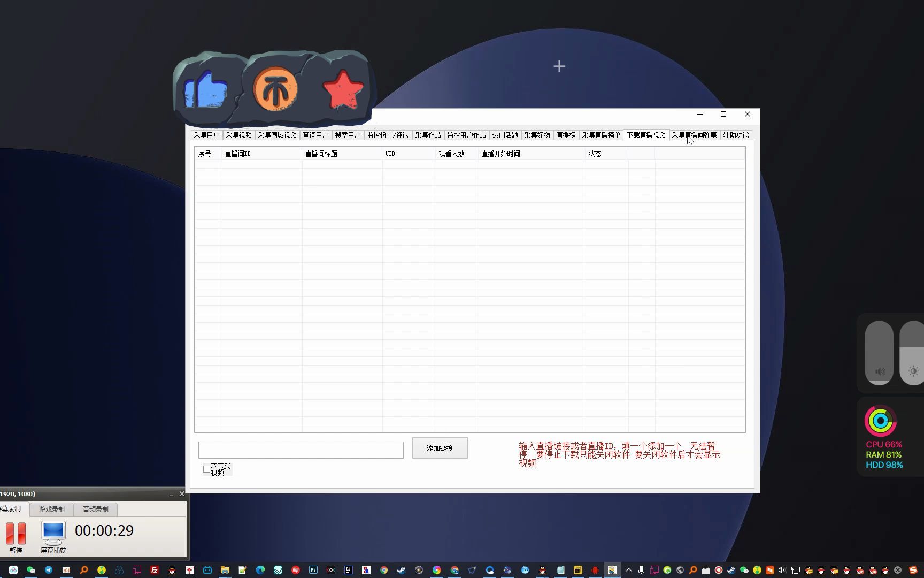Open Sogou input method tray icon
This screenshot has width=924, height=578.
pyautogui.click(x=913, y=570)
